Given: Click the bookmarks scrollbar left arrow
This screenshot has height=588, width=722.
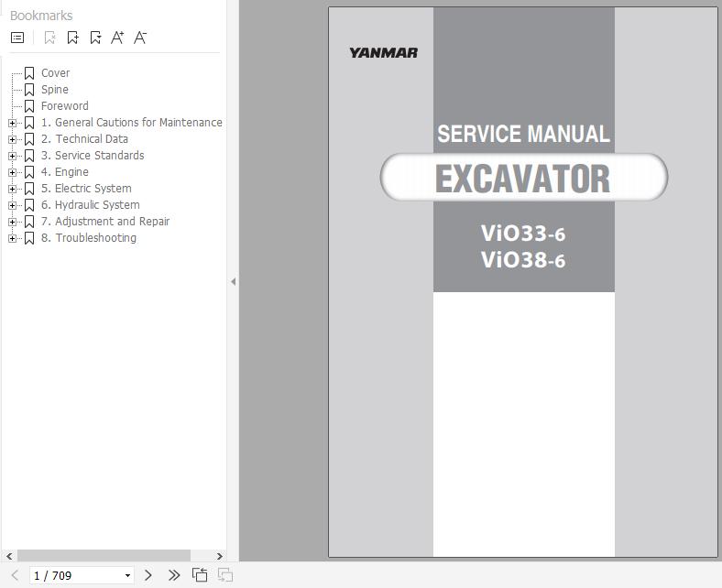Looking at the screenshot, I should click(9, 556).
